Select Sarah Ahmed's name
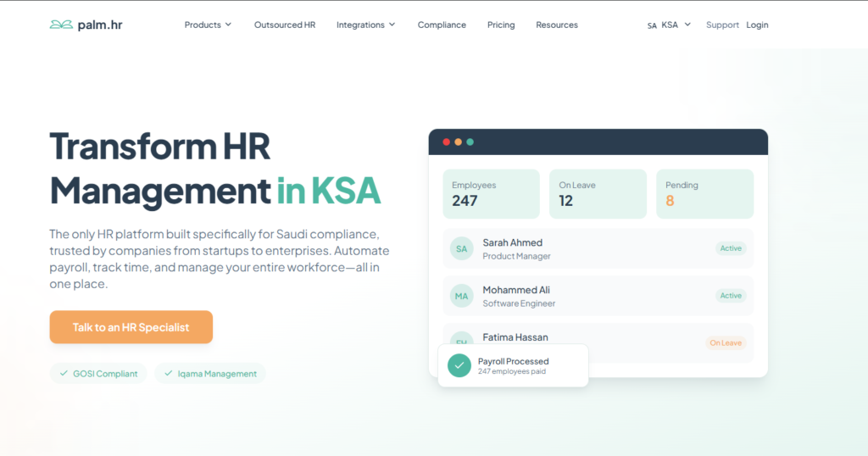 click(513, 242)
